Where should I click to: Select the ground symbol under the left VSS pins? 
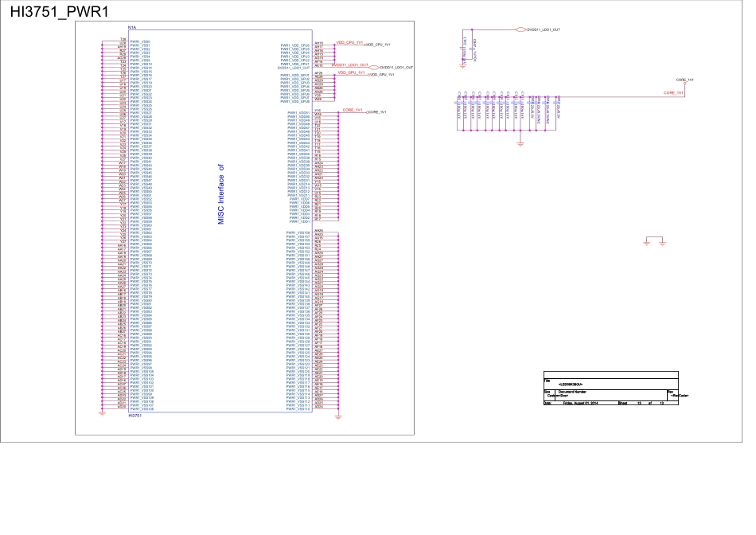click(101, 413)
